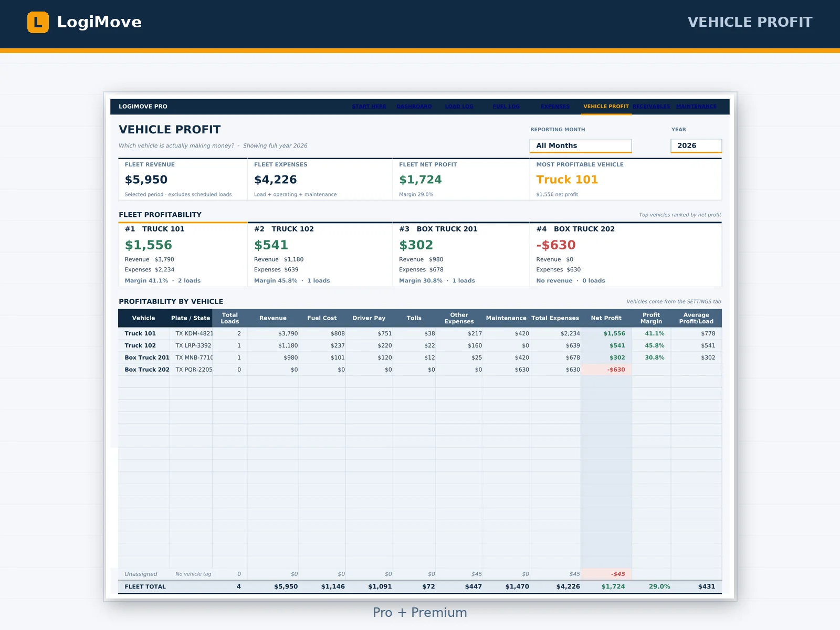
Task: Open the LOAD LOG tab
Action: click(459, 107)
